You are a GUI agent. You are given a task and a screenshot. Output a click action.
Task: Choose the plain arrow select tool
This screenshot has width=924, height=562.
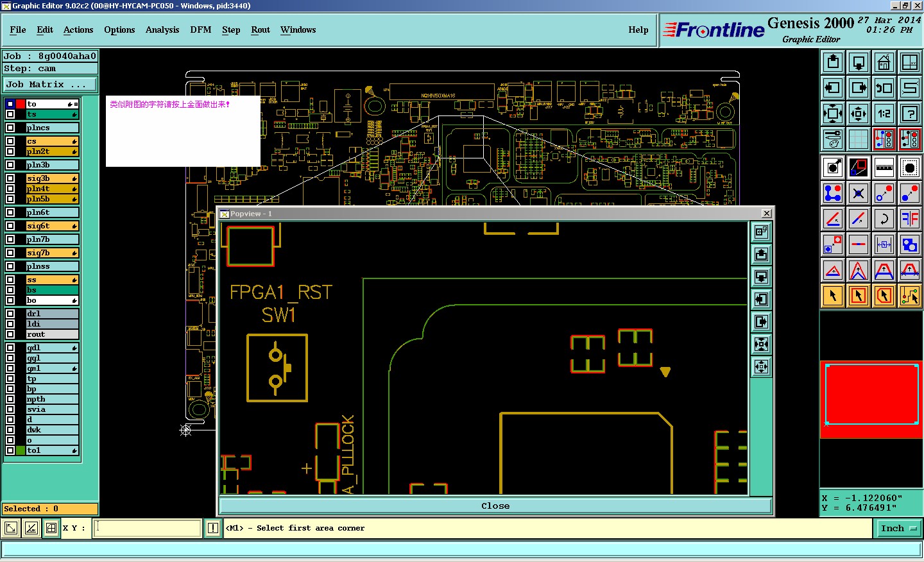click(832, 296)
